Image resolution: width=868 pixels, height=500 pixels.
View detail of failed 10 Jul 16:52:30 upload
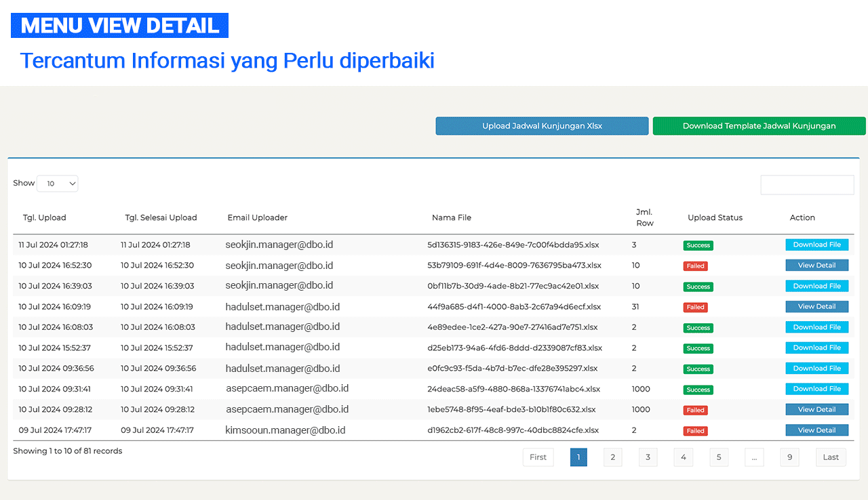(816, 266)
